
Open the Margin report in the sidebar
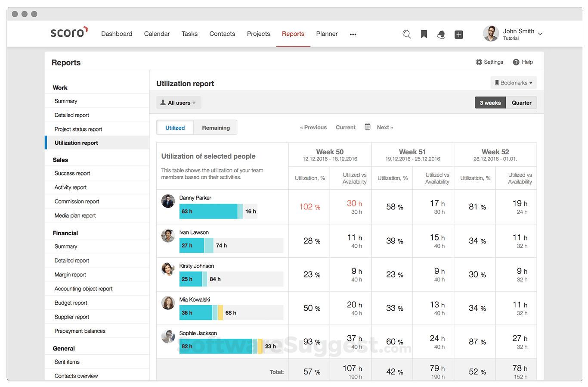[x=71, y=275]
